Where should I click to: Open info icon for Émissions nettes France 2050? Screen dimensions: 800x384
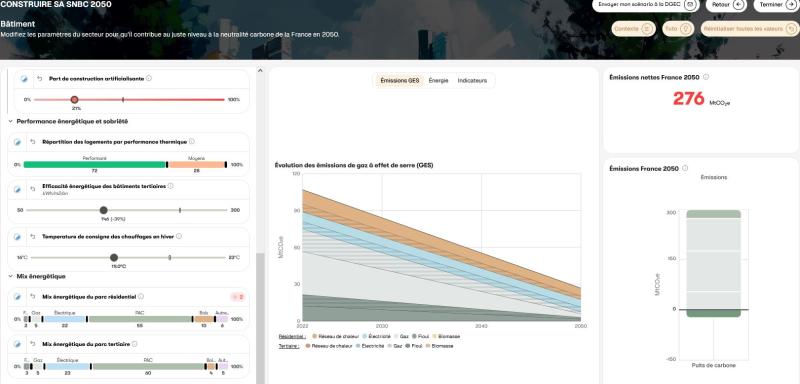pyautogui.click(x=706, y=77)
